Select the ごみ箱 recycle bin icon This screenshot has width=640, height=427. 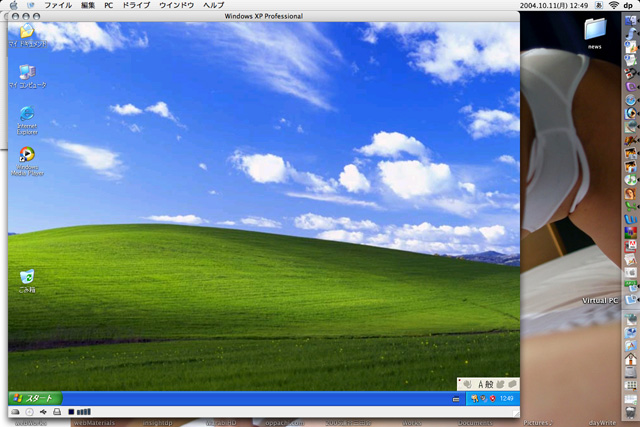[x=27, y=276]
